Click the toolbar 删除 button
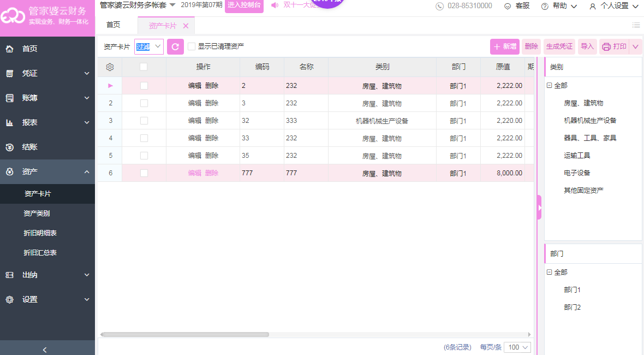 tap(531, 47)
